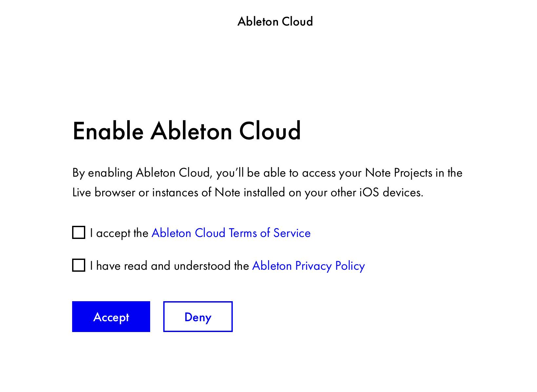Deny the Ableton Cloud request
Screen dimensions: 537x392
click(197, 317)
